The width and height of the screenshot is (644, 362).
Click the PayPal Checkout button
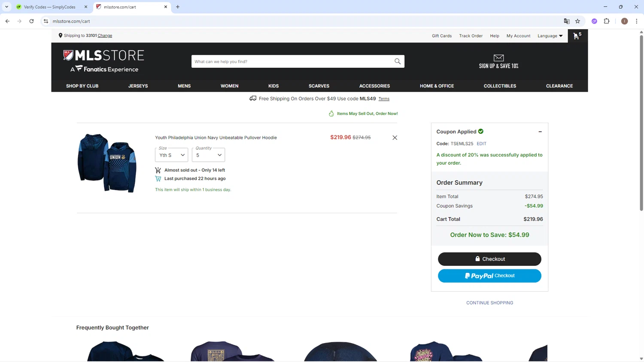tap(489, 276)
